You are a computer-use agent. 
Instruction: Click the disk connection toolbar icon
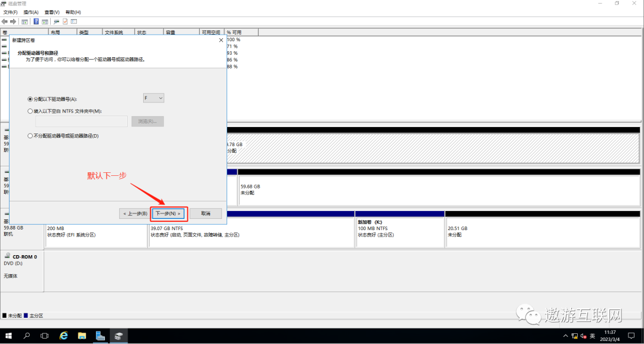point(57,21)
